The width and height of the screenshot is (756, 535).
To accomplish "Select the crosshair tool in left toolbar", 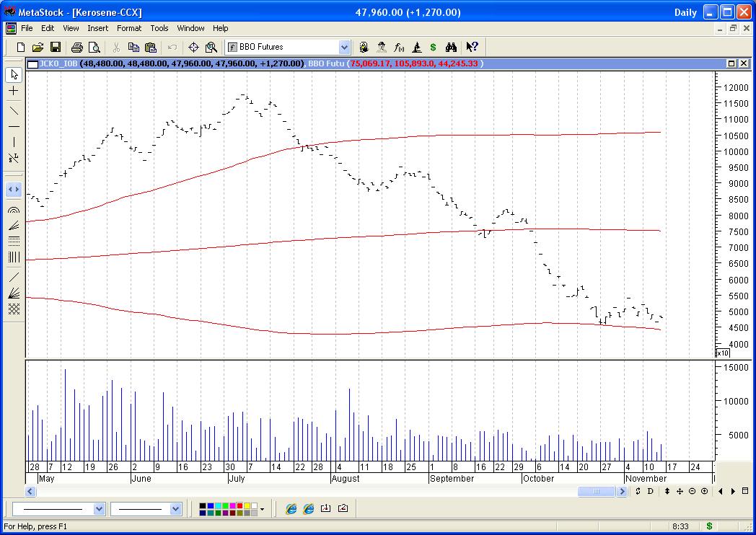I will click(13, 92).
